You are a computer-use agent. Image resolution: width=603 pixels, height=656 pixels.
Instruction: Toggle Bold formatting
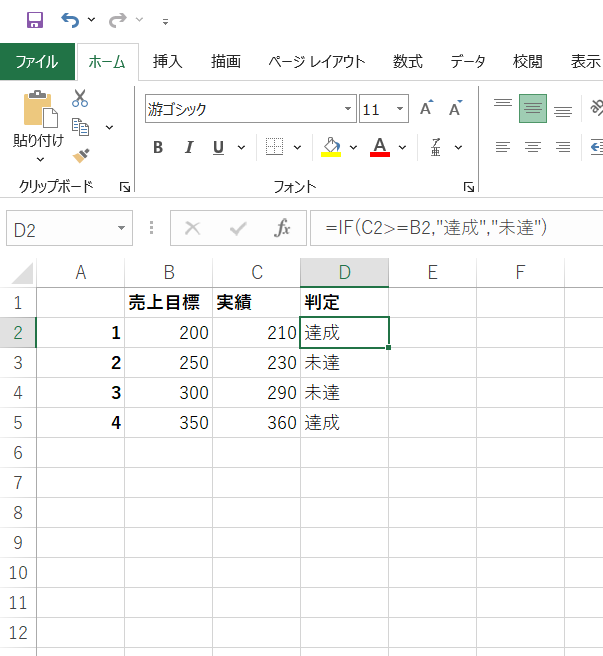158,148
